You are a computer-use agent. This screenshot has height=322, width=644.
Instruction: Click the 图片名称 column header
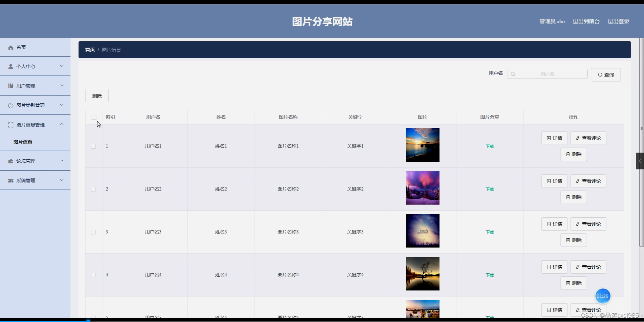coord(288,117)
